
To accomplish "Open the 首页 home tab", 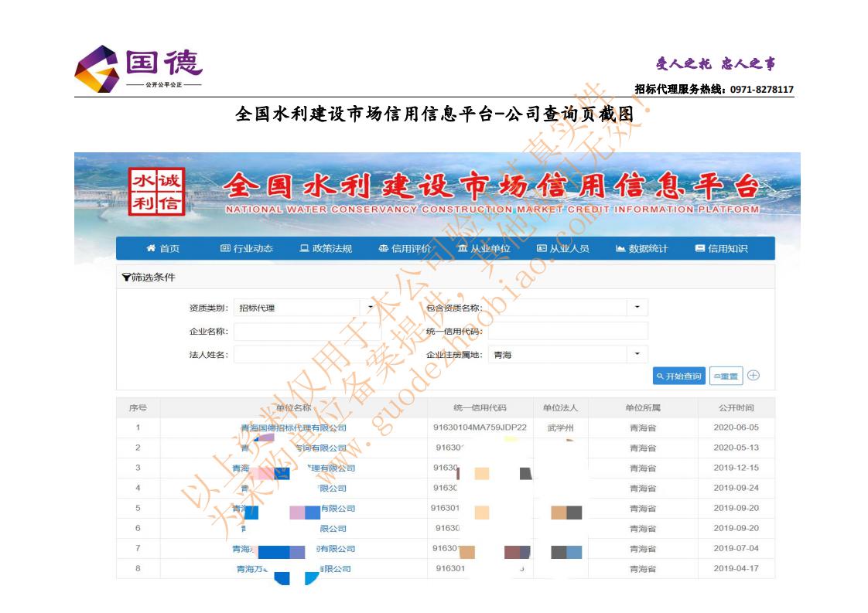I will pos(162,249).
